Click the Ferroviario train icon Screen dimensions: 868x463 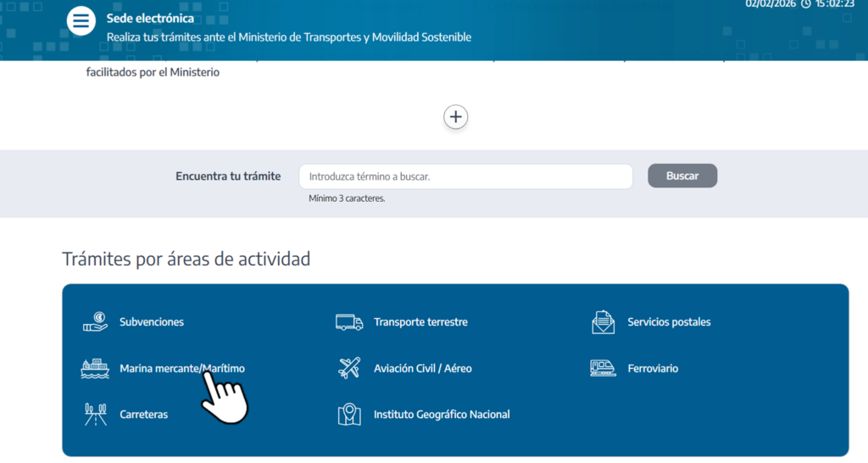(x=603, y=369)
